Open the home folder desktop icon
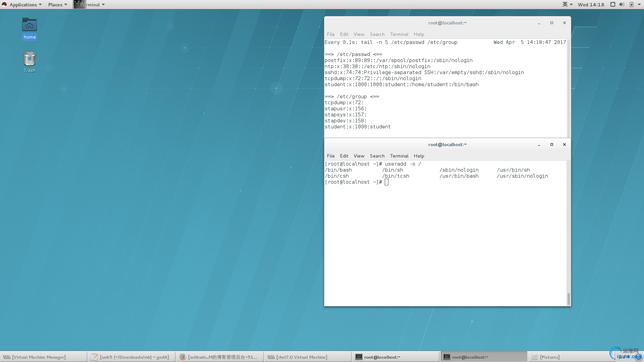Screen dimensions: 644x362 [30, 25]
